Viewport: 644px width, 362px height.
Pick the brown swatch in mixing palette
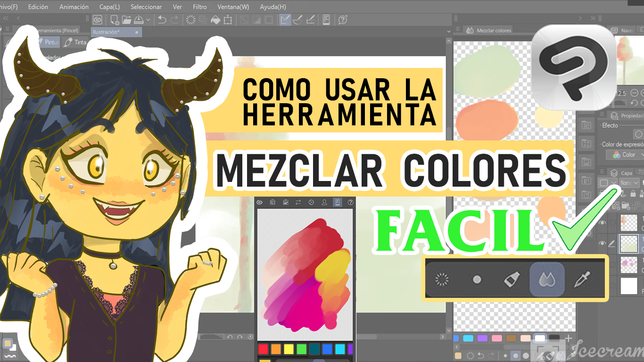pos(511,338)
